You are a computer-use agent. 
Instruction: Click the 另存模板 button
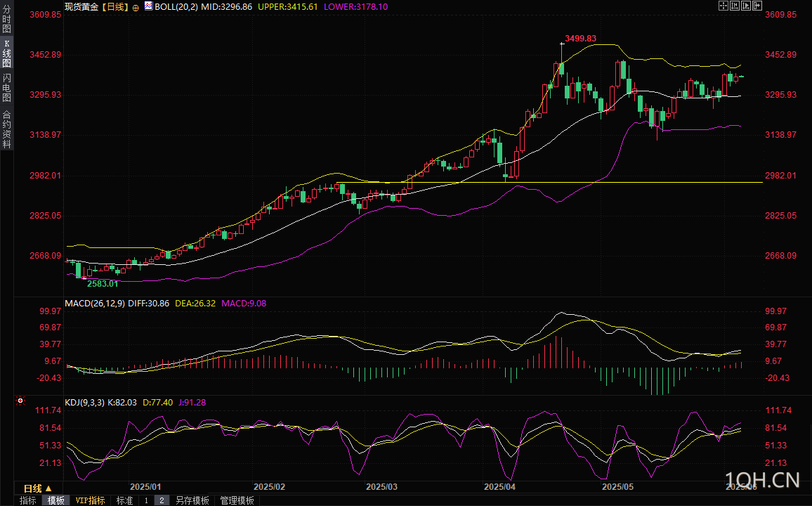(x=192, y=500)
